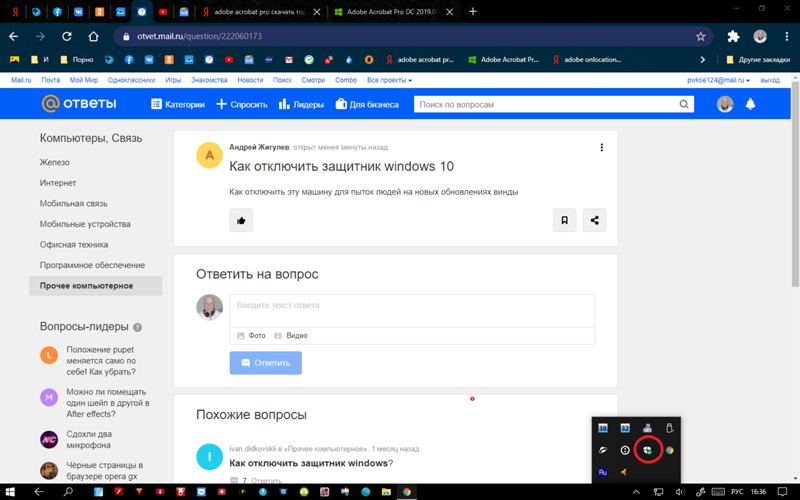Like the question with the thumbs-up button

click(241, 220)
